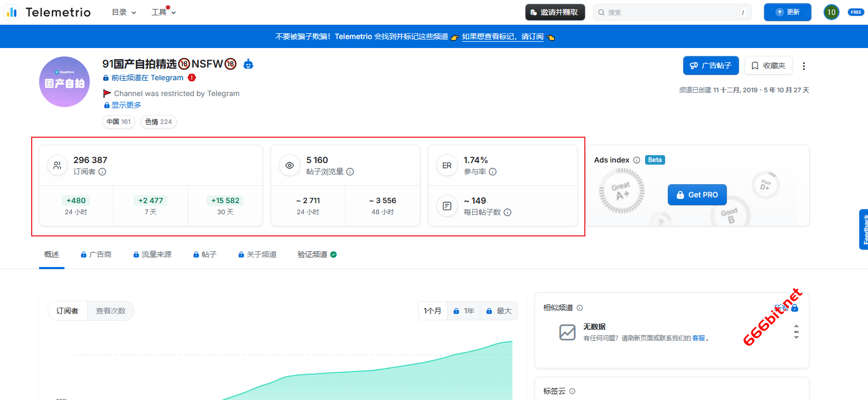
Task: Click the info icon beside 参与率
Action: 492,172
